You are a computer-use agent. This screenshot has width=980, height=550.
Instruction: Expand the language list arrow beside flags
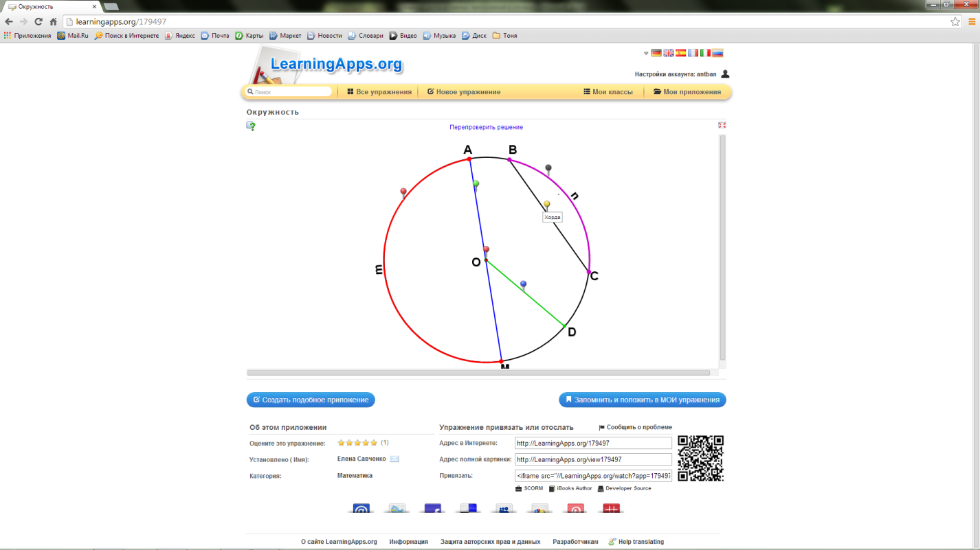tap(646, 53)
